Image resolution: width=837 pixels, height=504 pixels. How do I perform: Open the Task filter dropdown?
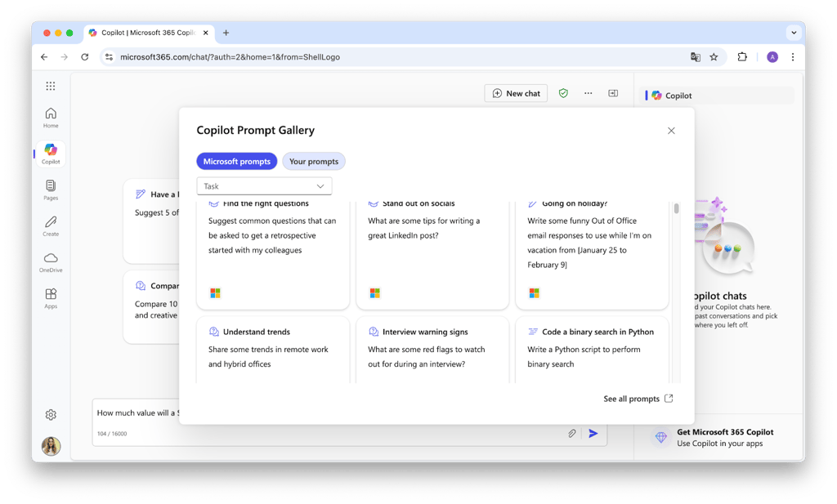[x=264, y=186]
